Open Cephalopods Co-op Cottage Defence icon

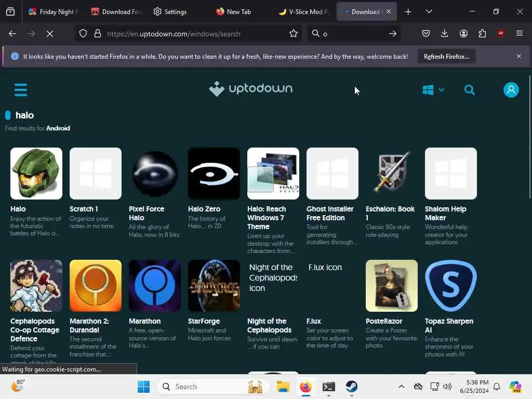pos(36,286)
